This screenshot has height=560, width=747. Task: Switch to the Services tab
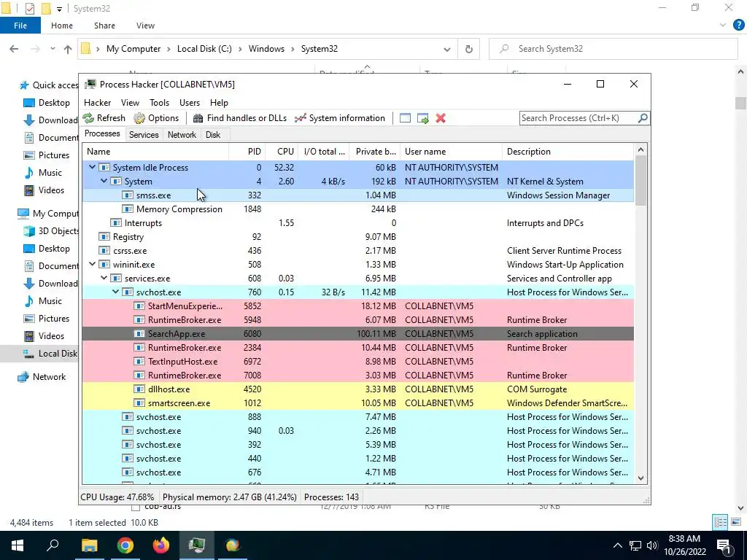click(144, 135)
